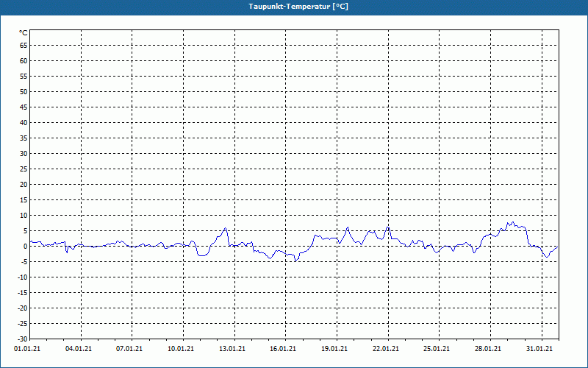The image size is (588, 368).
Task: Click the -15 value on the y-axis
Action: coord(23,292)
